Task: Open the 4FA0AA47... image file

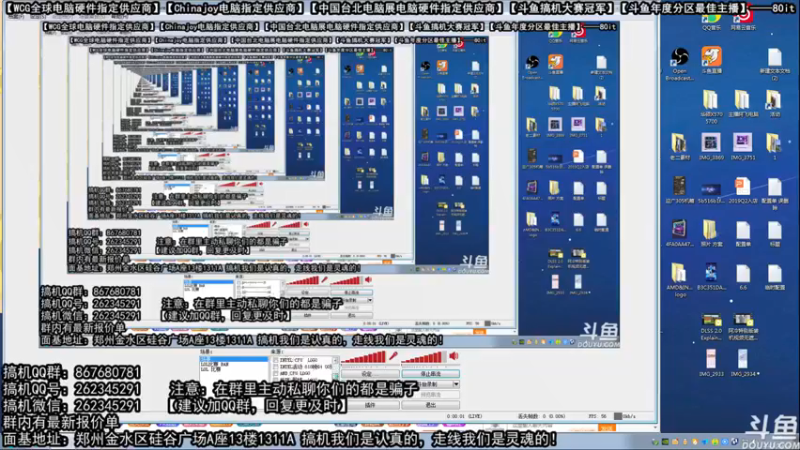Action: (679, 233)
